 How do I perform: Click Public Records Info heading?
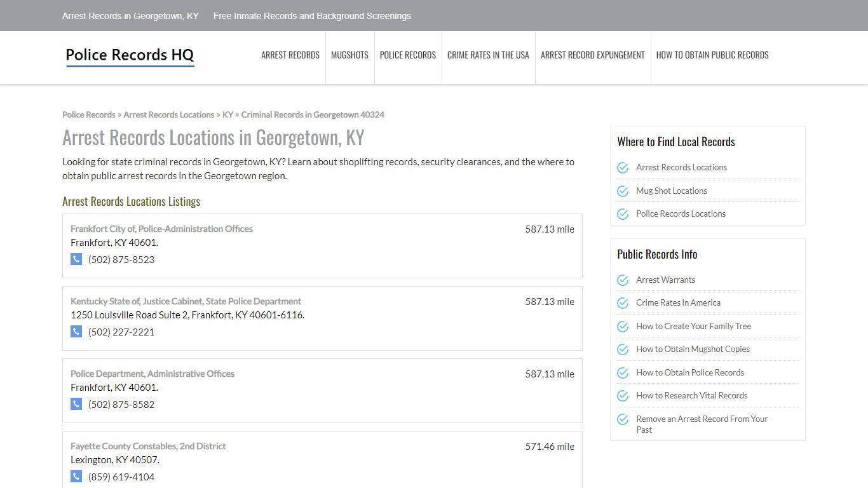657,254
